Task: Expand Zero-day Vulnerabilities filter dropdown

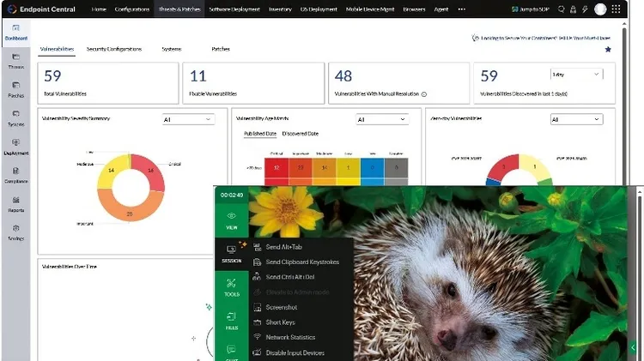Action: coord(576,120)
